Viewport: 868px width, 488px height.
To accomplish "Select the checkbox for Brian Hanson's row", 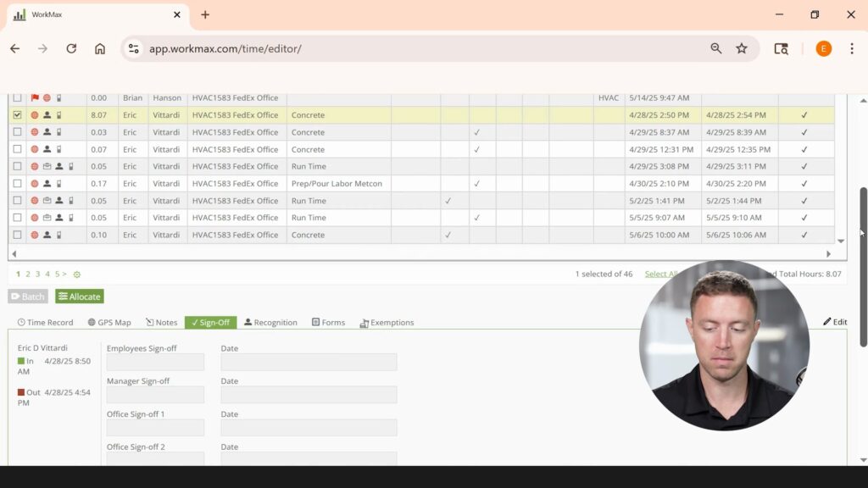I will tap(17, 98).
